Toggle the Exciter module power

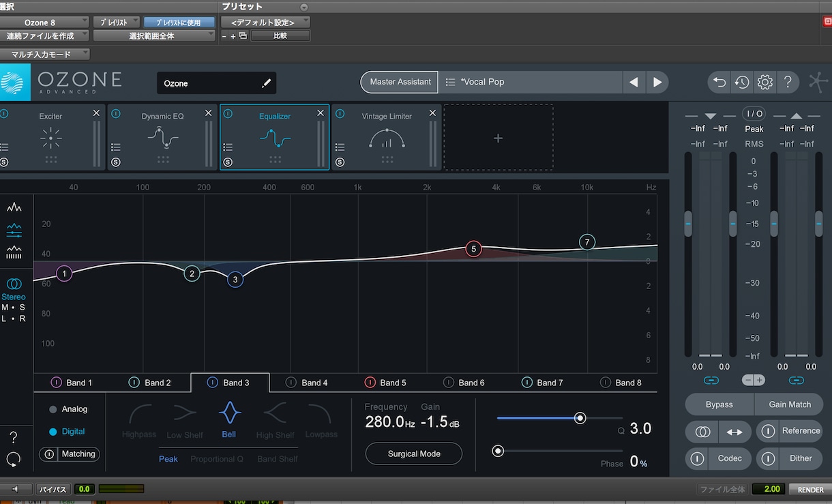point(4,114)
